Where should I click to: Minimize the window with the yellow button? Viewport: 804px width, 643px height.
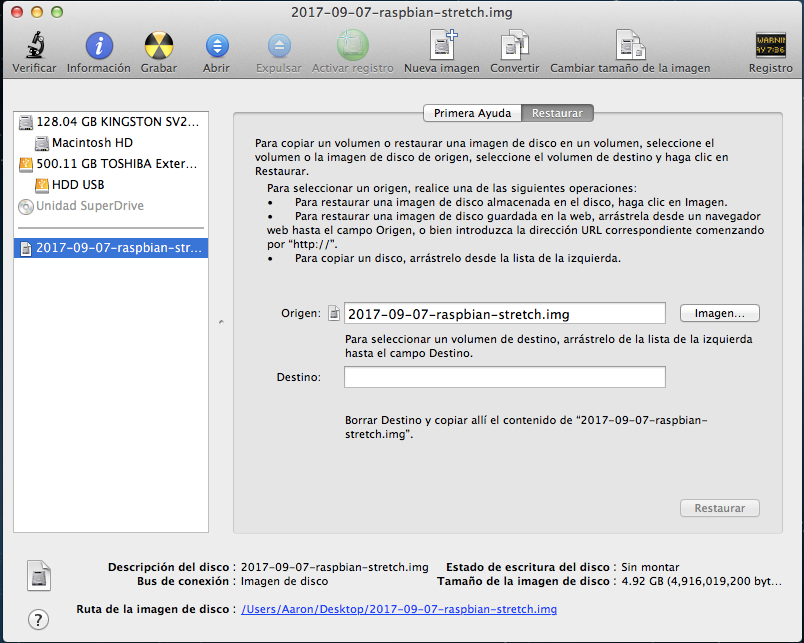pos(37,12)
